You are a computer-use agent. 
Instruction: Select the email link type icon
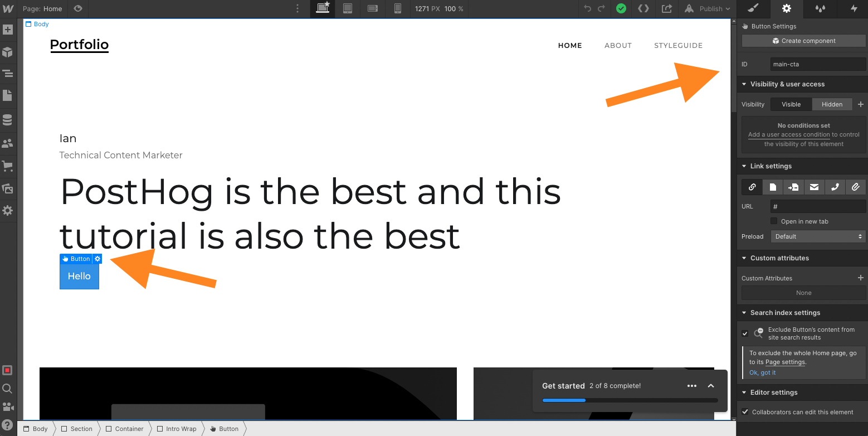(x=814, y=187)
